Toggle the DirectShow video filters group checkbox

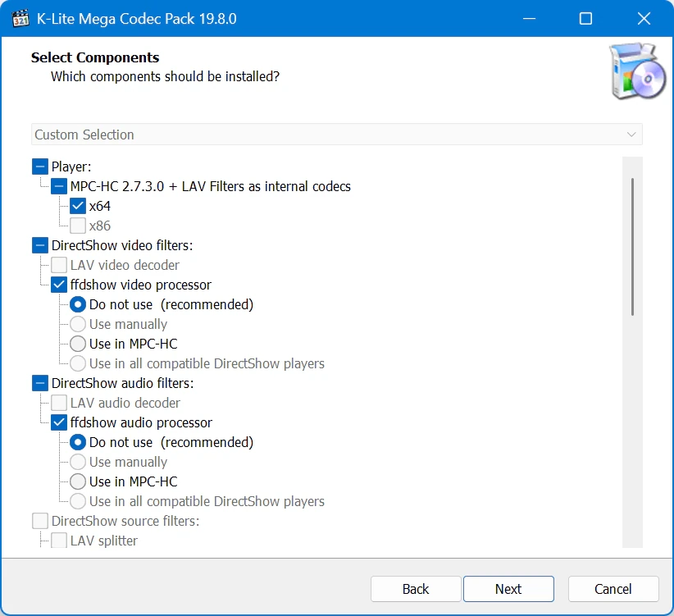point(40,245)
